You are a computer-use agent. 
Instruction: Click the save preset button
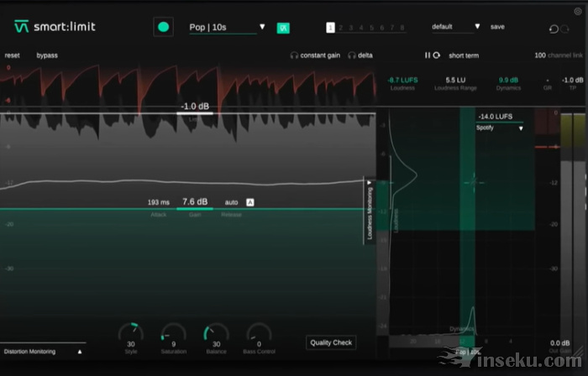[497, 27]
